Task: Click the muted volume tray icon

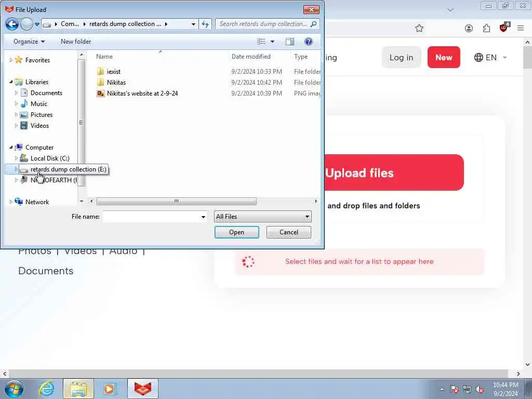Action: pyautogui.click(x=479, y=389)
